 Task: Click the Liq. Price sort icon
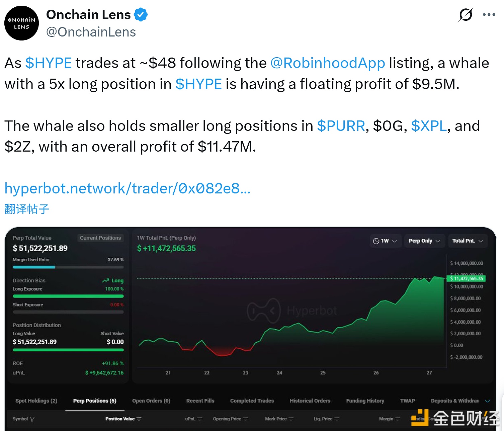coord(337,419)
